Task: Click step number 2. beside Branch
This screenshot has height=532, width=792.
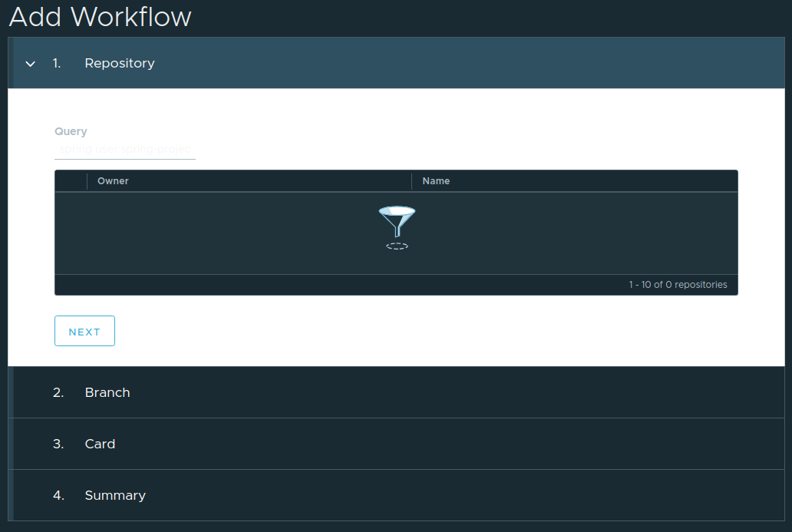Action: point(58,392)
